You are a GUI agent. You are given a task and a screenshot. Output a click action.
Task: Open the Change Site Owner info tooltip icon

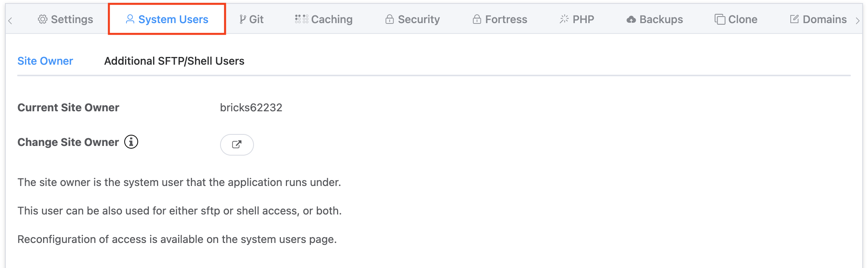(x=131, y=142)
